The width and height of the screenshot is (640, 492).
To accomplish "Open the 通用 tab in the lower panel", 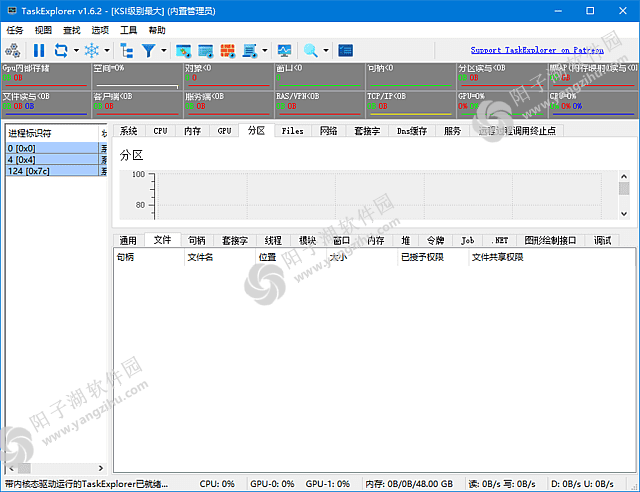I will point(128,240).
